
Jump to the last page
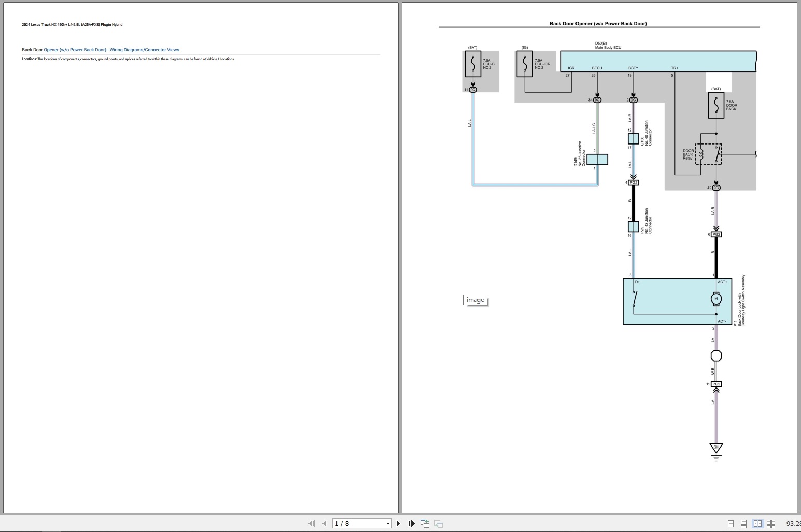(411, 523)
